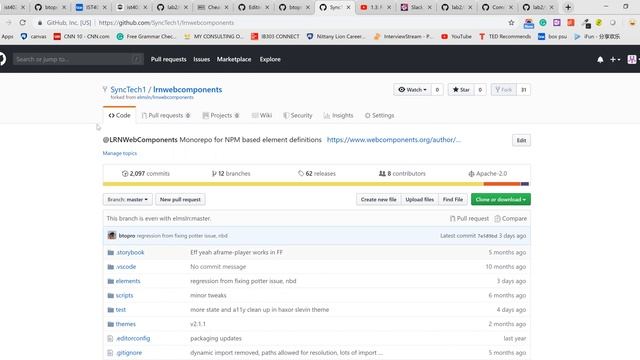This screenshot has width=640, height=360.
Task: Switch to the Settings tab
Action: click(x=379, y=116)
